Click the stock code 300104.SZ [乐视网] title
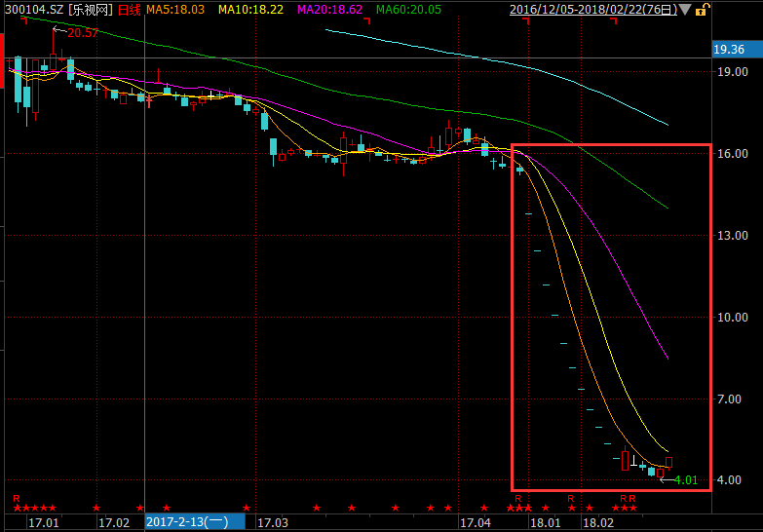The height and width of the screenshot is (532, 763). click(58, 9)
